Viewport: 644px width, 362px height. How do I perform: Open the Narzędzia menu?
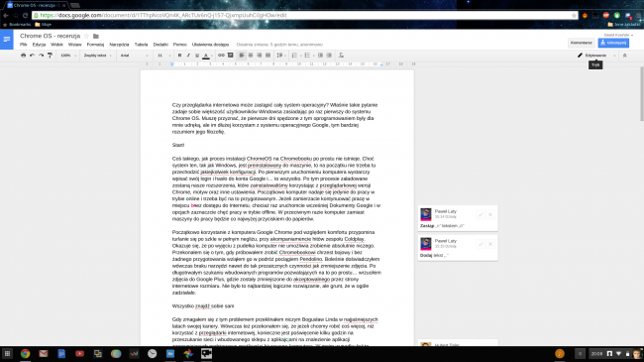[x=119, y=45]
